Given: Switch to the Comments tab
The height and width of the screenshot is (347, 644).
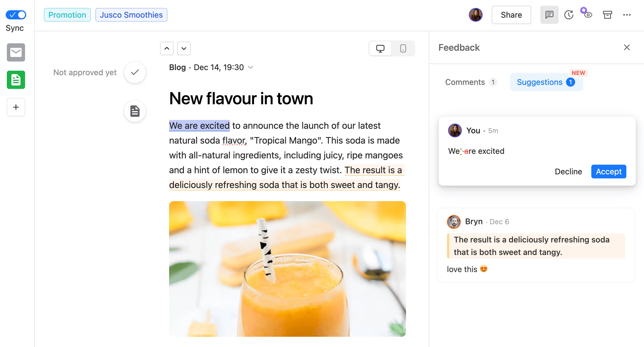Looking at the screenshot, I should [x=465, y=81].
